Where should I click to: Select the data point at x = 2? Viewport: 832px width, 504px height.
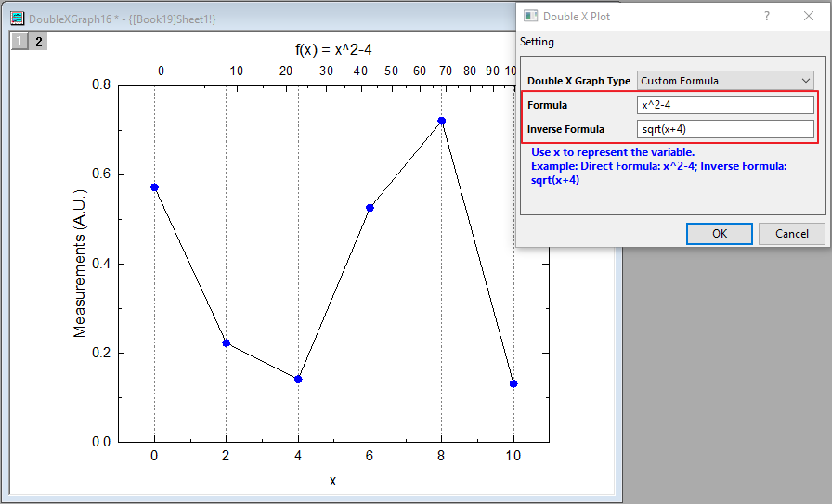pos(226,343)
